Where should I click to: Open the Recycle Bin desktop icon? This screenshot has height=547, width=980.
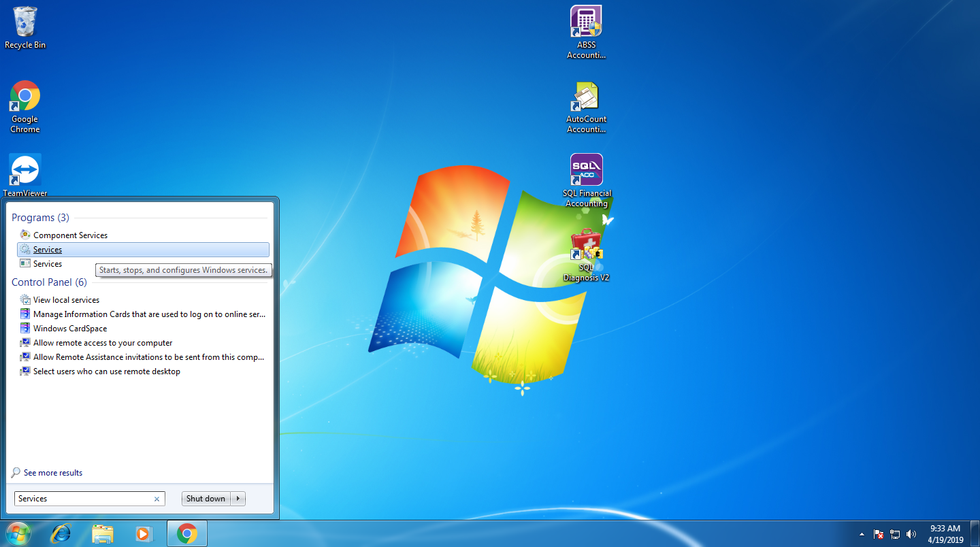click(25, 27)
